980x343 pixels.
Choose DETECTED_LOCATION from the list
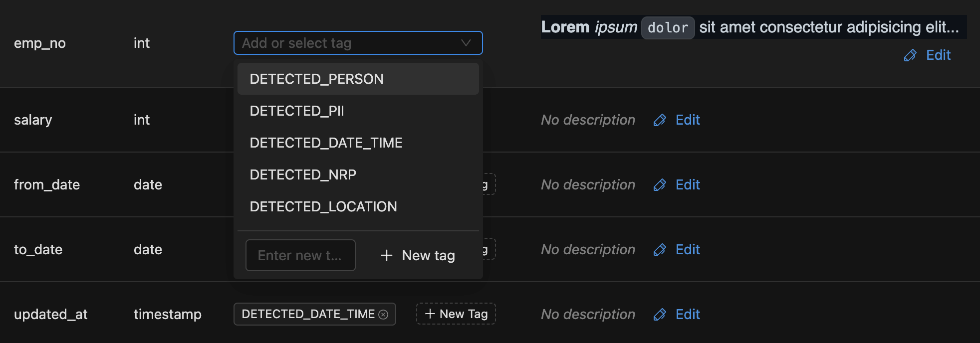point(358,206)
